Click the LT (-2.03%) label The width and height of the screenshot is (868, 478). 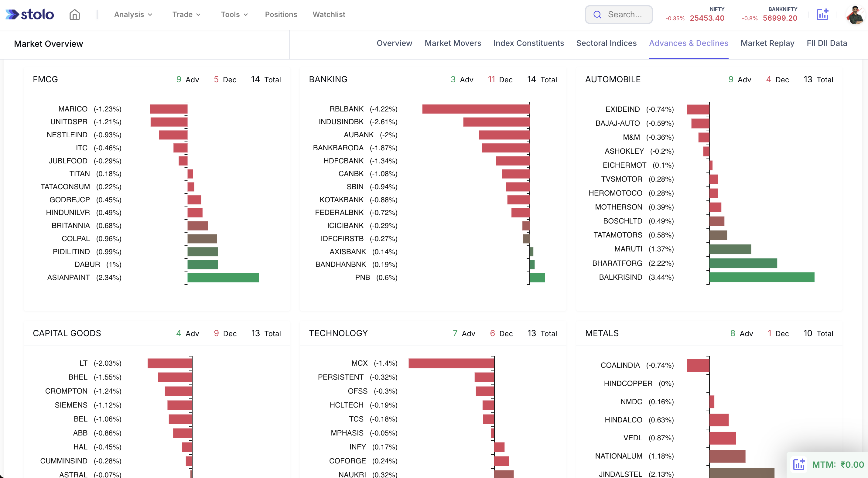[x=101, y=363]
